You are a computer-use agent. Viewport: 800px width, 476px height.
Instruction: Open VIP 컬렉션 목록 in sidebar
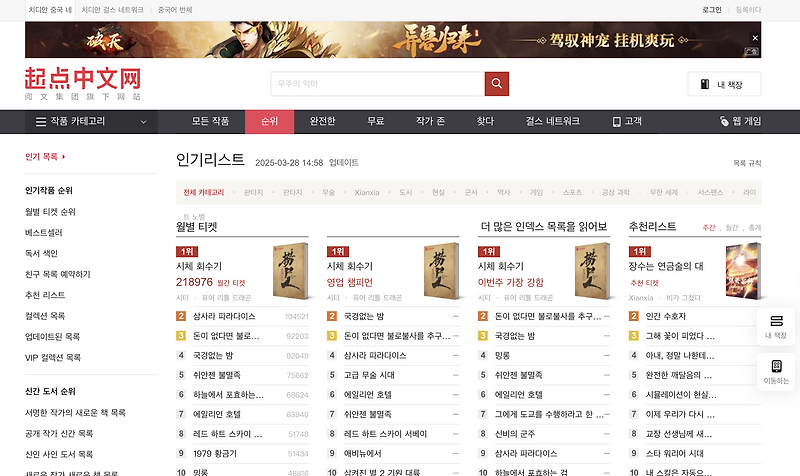(53, 358)
